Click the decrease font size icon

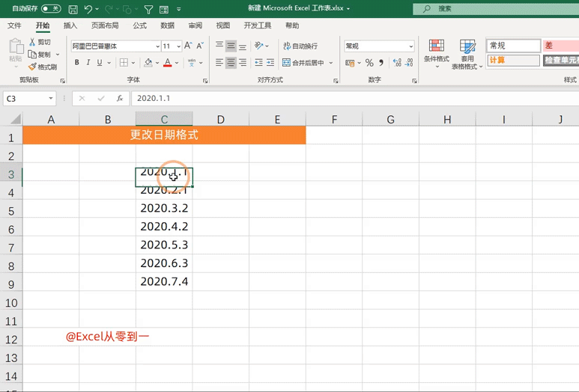click(200, 46)
